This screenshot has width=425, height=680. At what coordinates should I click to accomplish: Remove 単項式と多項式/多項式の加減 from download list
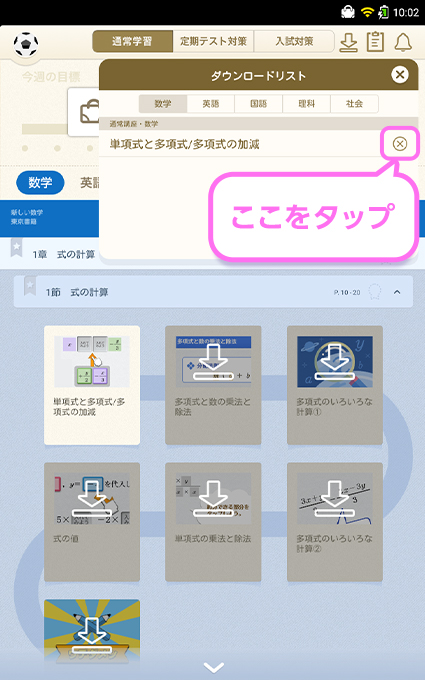click(399, 144)
